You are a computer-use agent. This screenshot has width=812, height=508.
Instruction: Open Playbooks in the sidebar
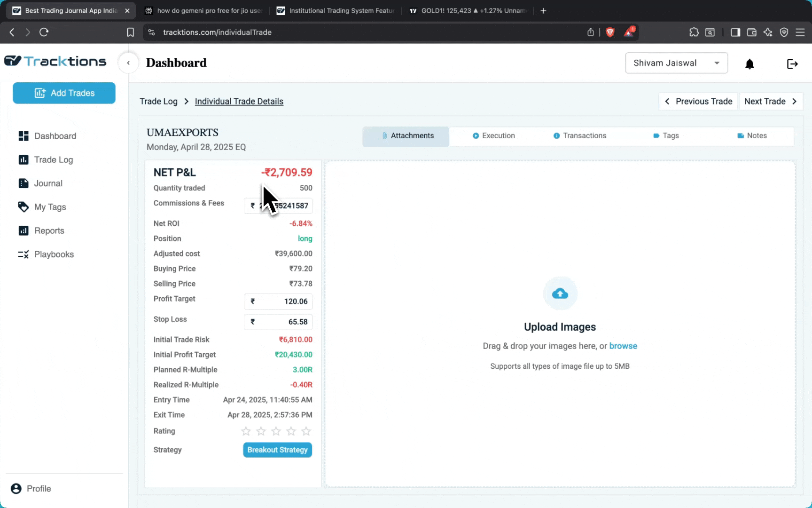[54, 254]
